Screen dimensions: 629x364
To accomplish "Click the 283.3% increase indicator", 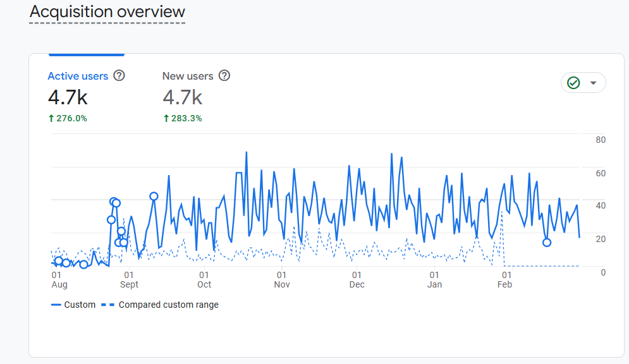I will (x=182, y=118).
